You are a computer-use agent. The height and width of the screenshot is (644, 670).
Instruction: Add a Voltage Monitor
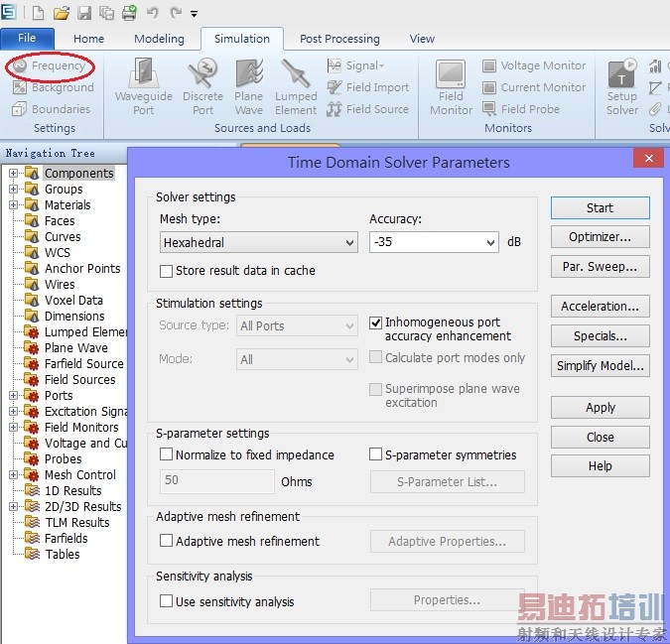click(534, 65)
